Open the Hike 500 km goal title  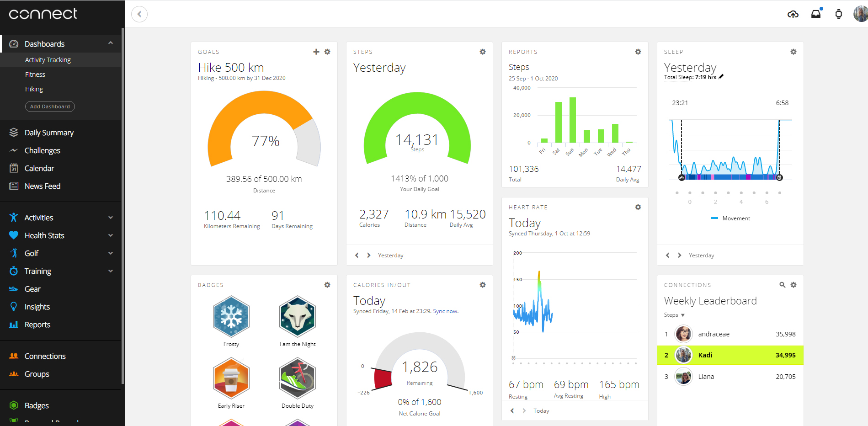click(231, 68)
